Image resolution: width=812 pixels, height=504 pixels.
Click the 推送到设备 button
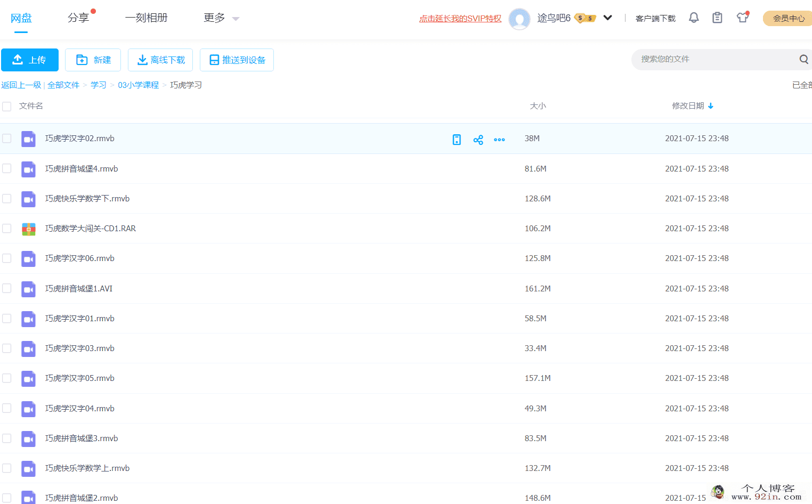coord(237,60)
